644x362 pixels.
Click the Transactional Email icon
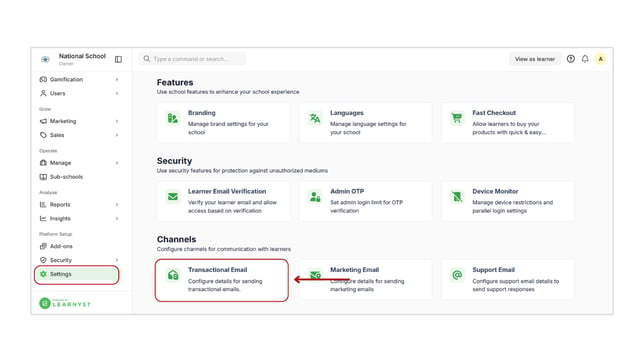tap(173, 275)
